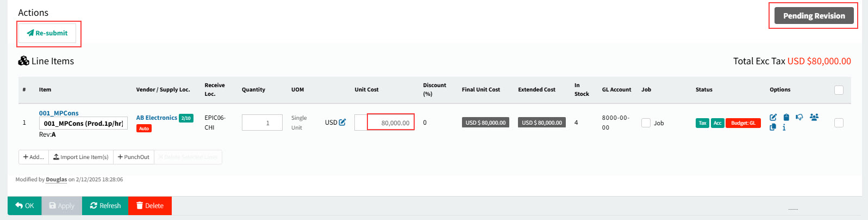Click the copy line item icon

(x=773, y=127)
